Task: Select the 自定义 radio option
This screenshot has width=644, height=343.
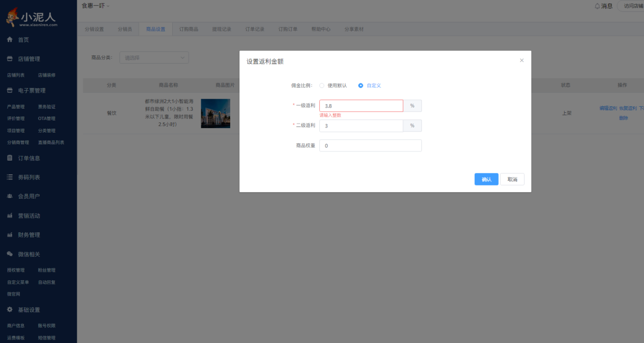Action: click(x=361, y=85)
